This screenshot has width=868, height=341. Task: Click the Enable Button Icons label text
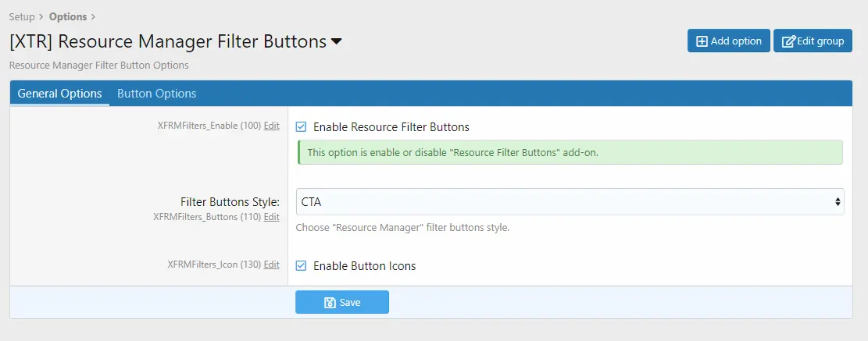[364, 266]
